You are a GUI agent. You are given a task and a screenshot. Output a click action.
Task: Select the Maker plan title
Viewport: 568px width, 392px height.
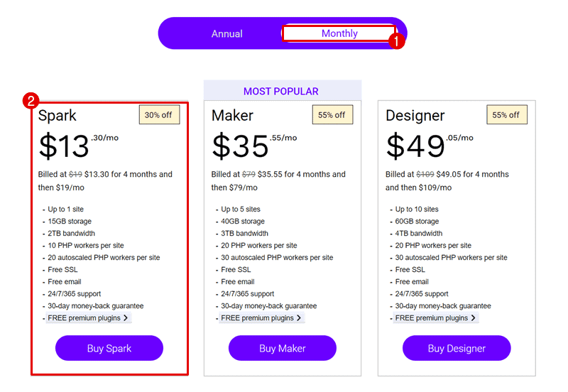click(232, 116)
